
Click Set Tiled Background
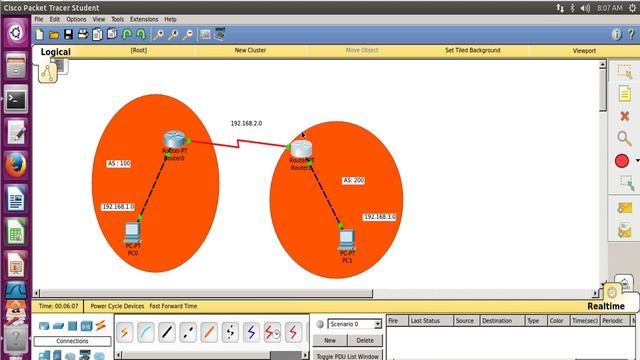click(473, 50)
